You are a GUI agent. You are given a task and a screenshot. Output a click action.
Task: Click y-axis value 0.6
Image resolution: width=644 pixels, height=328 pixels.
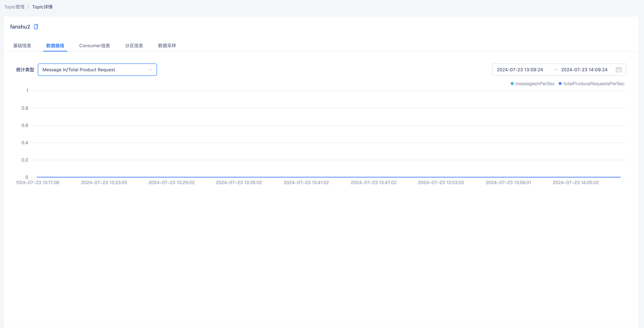[x=25, y=125]
